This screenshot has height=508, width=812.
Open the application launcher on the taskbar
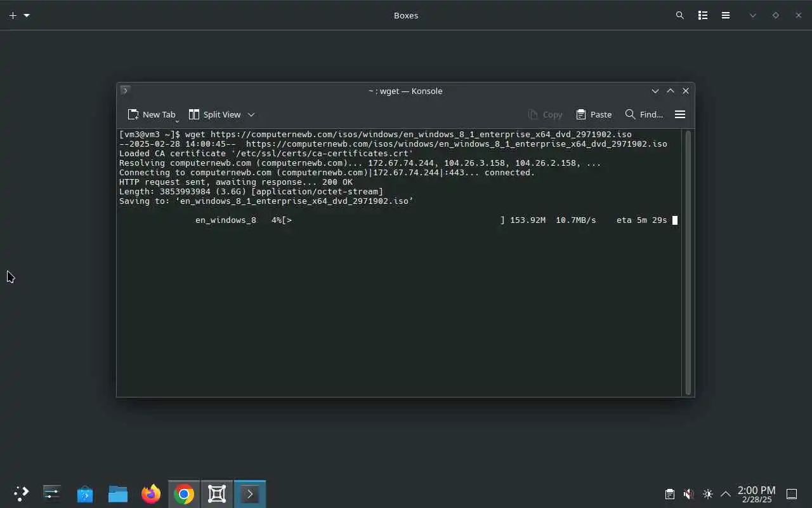tap(21, 493)
